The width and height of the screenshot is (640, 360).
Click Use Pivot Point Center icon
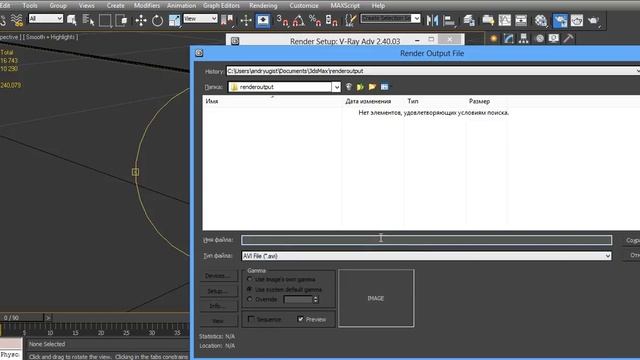click(x=227, y=20)
